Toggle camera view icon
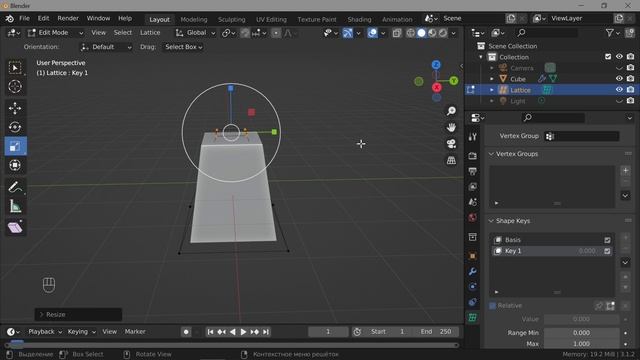This screenshot has width=640, height=360. [451, 144]
